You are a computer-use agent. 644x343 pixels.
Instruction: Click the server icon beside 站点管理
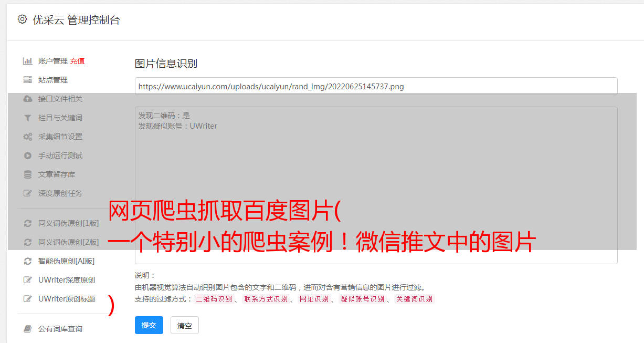pyautogui.click(x=28, y=80)
